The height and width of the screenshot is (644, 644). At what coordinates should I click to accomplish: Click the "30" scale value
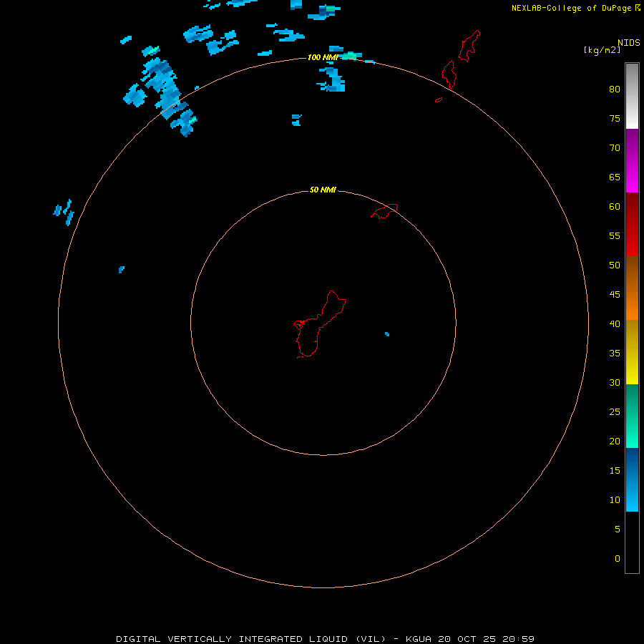tap(615, 383)
